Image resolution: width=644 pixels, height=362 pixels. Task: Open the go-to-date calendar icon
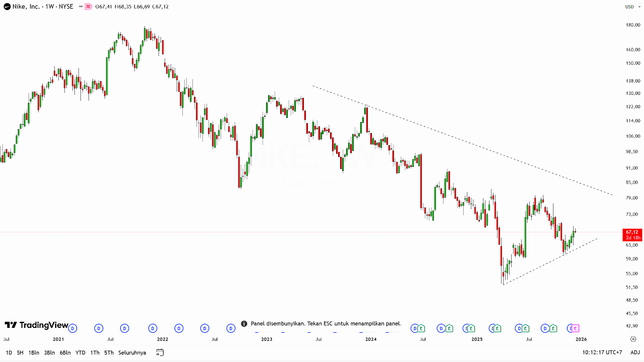click(159, 352)
